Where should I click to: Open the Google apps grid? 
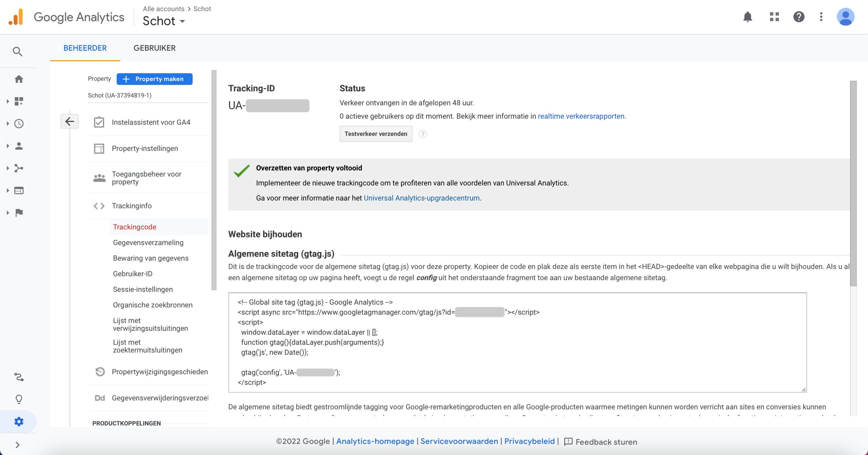tap(774, 17)
